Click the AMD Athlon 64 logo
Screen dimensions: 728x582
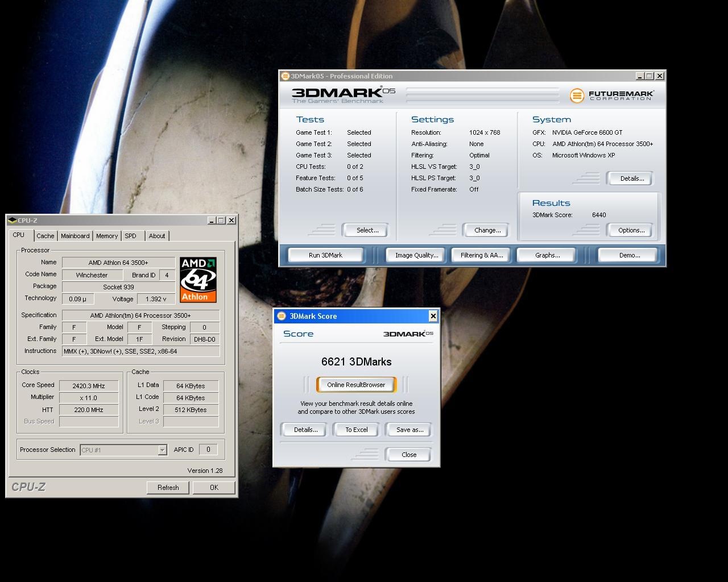[x=198, y=280]
